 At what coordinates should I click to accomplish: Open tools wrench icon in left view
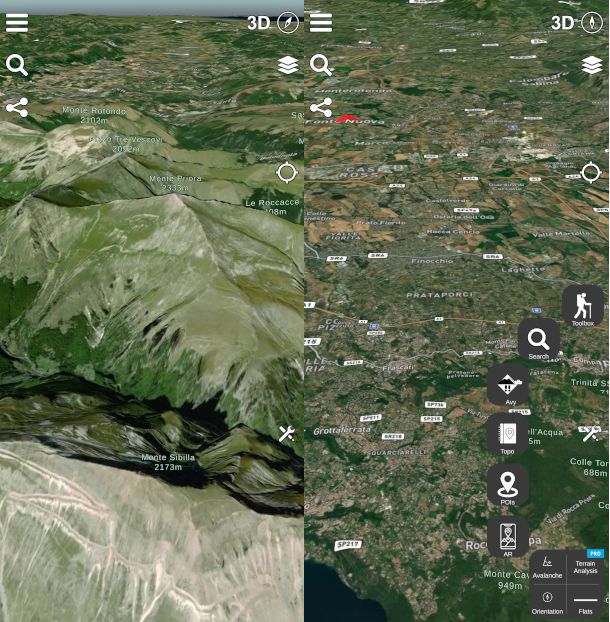287,434
